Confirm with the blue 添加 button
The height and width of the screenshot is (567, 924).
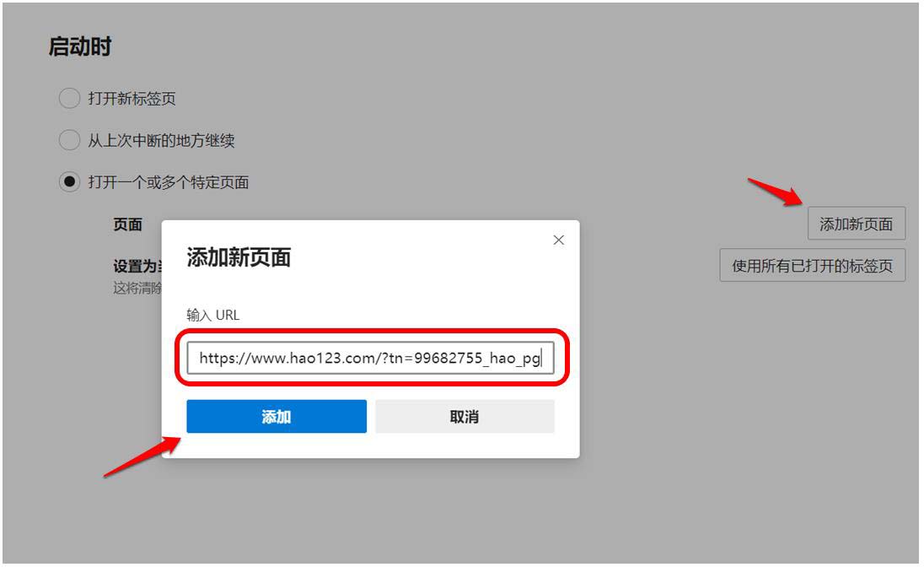277,417
